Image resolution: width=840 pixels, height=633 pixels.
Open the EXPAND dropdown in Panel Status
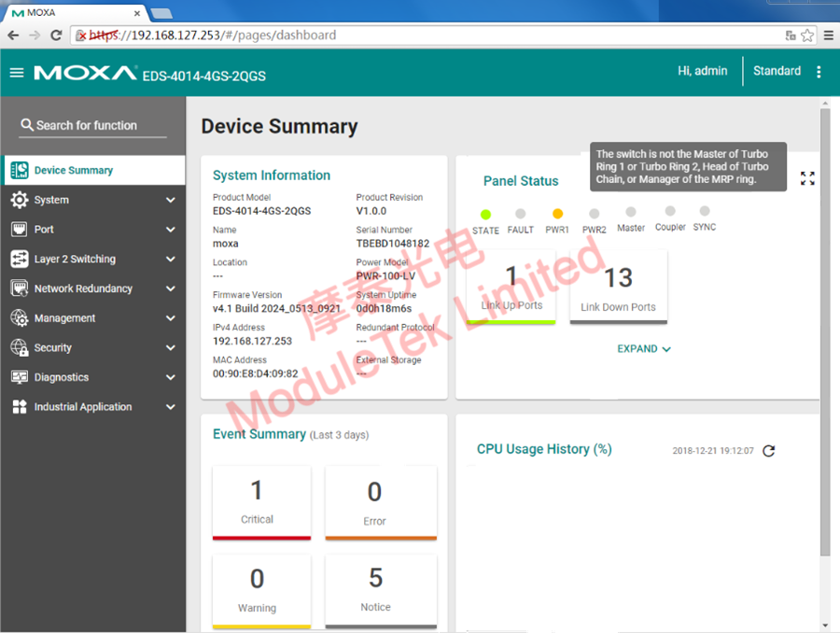(x=644, y=348)
